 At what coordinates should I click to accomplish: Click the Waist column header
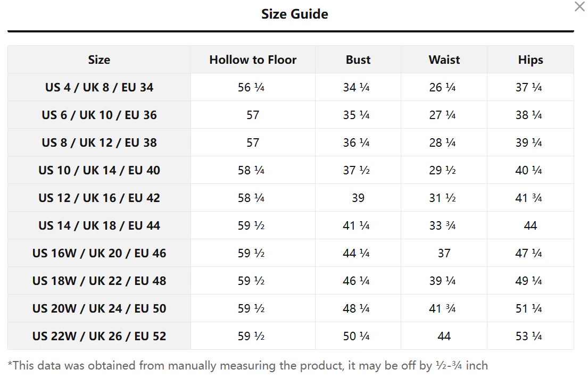[444, 60]
